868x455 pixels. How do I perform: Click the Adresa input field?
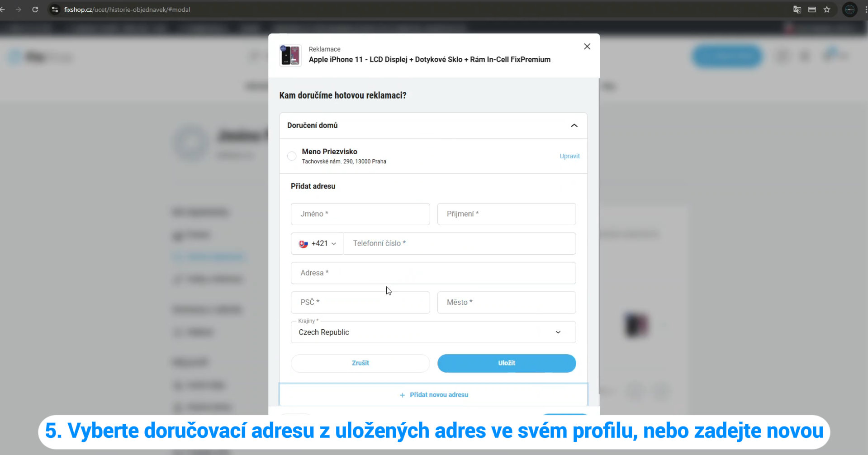(x=433, y=273)
